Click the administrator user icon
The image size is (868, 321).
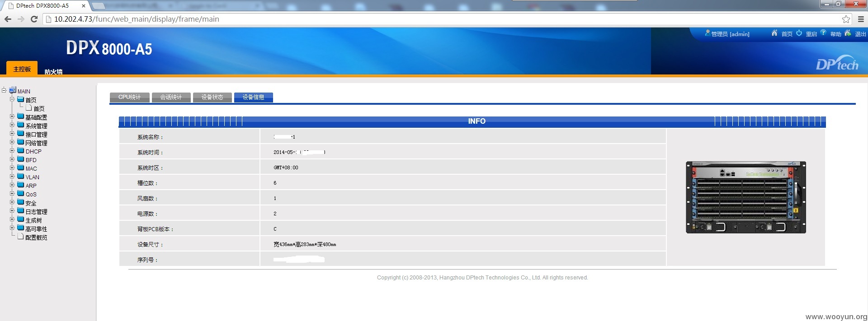(x=708, y=33)
